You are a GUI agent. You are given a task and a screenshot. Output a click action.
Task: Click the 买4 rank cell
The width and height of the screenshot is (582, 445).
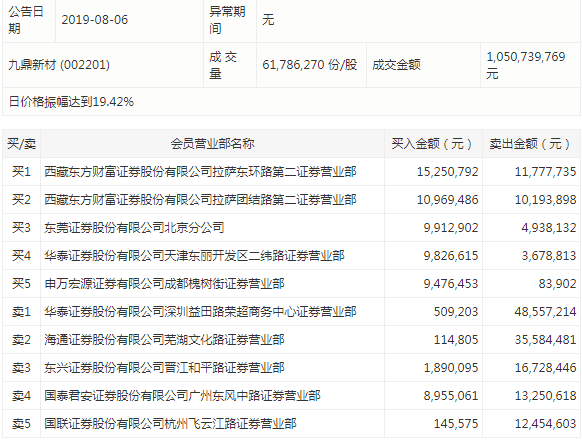pos(22,256)
